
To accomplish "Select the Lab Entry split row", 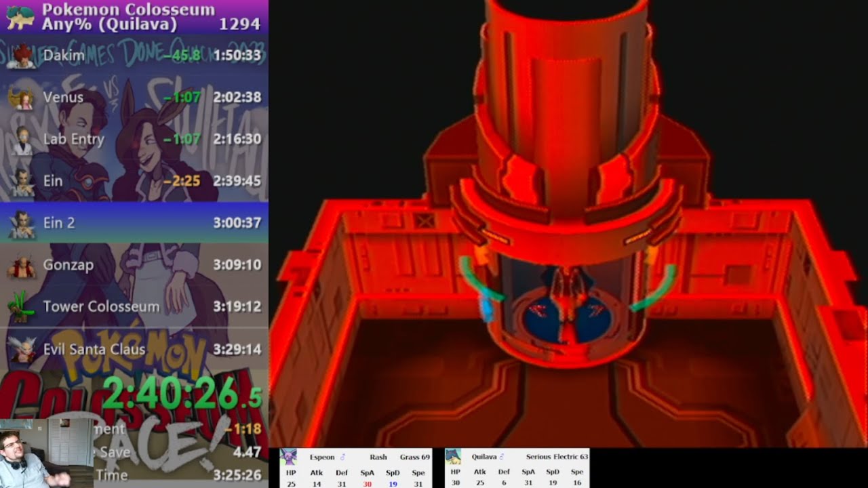I will pyautogui.click(x=134, y=140).
